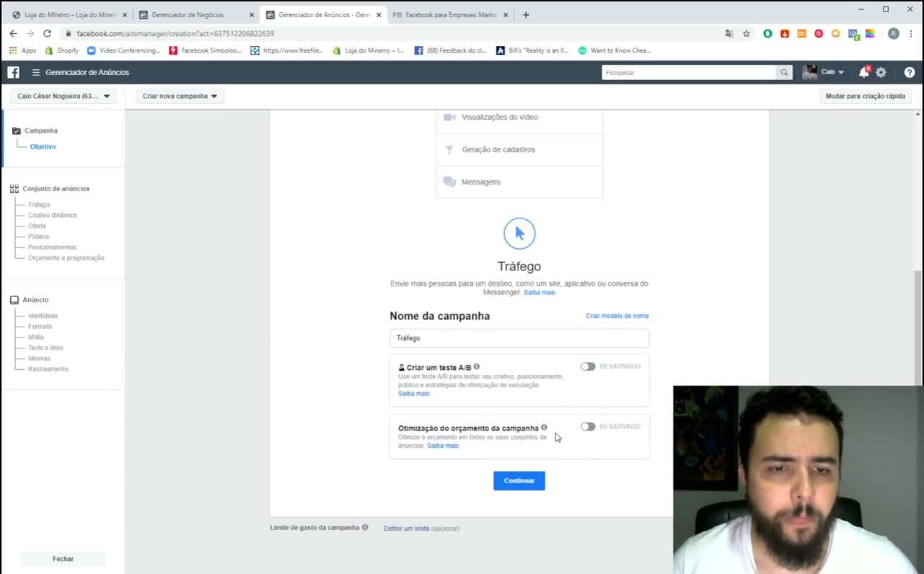This screenshot has height=574, width=924.
Task: Go back with the browser back arrow
Action: coord(13,33)
